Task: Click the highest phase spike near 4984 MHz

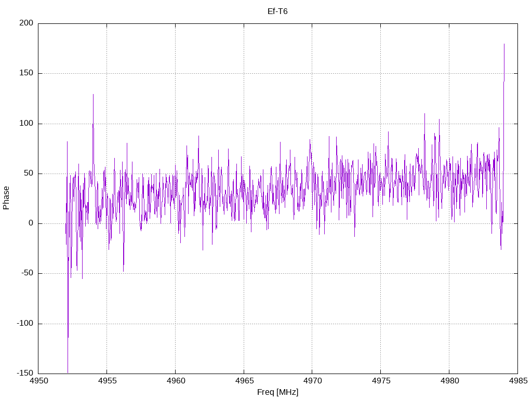Action: [504, 44]
